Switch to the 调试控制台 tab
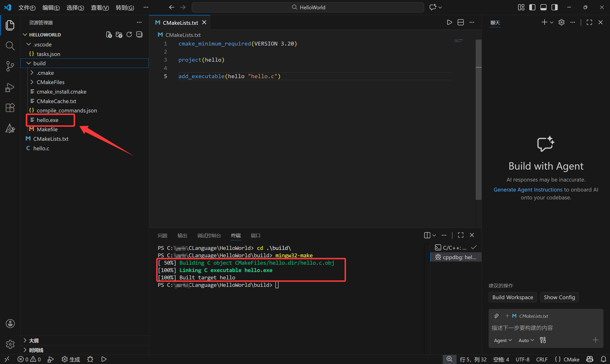This screenshot has width=610, height=364. pyautogui.click(x=209, y=235)
